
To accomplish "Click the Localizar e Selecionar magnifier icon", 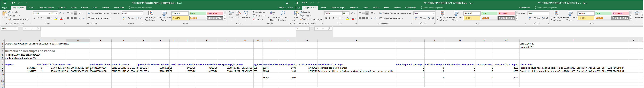I will coord(282,13).
